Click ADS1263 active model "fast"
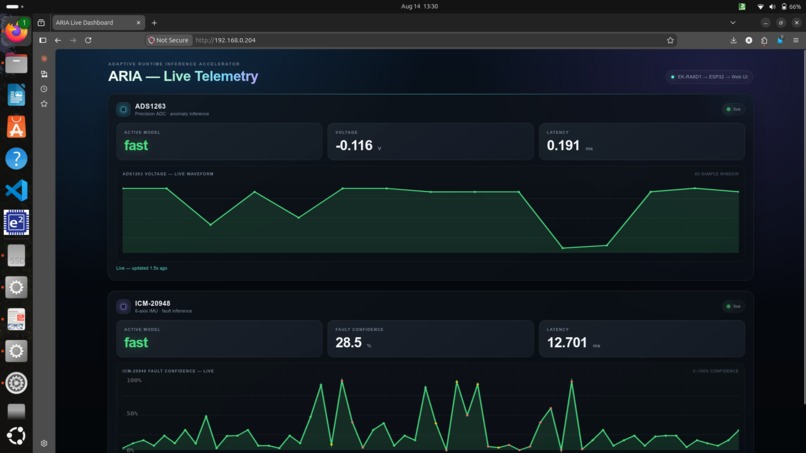 (x=136, y=146)
